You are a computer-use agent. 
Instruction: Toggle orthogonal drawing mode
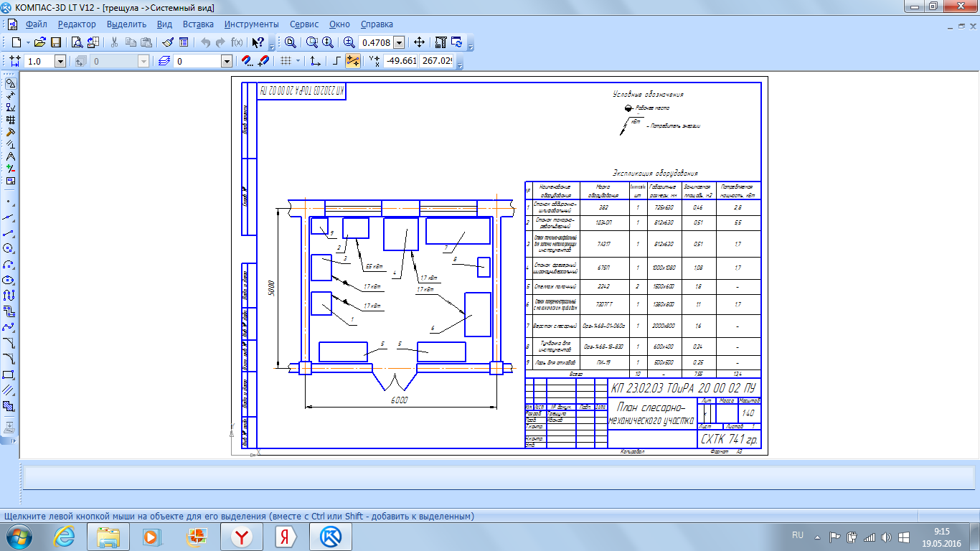(x=337, y=62)
